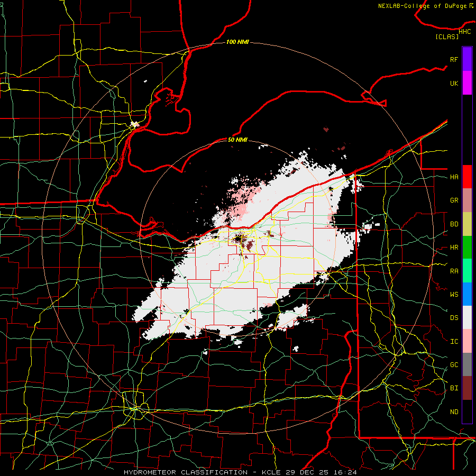Click the DS legend label
The width and height of the screenshot is (476, 476).
coord(454,318)
